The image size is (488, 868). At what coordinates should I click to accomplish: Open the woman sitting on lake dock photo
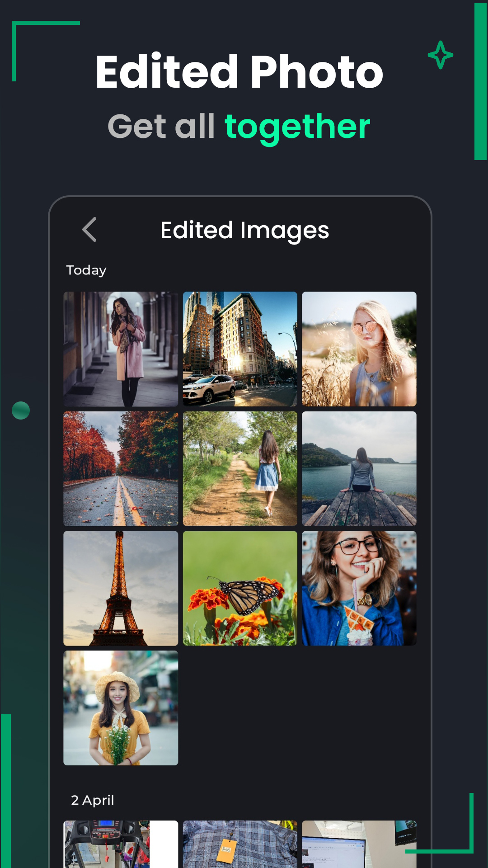359,468
